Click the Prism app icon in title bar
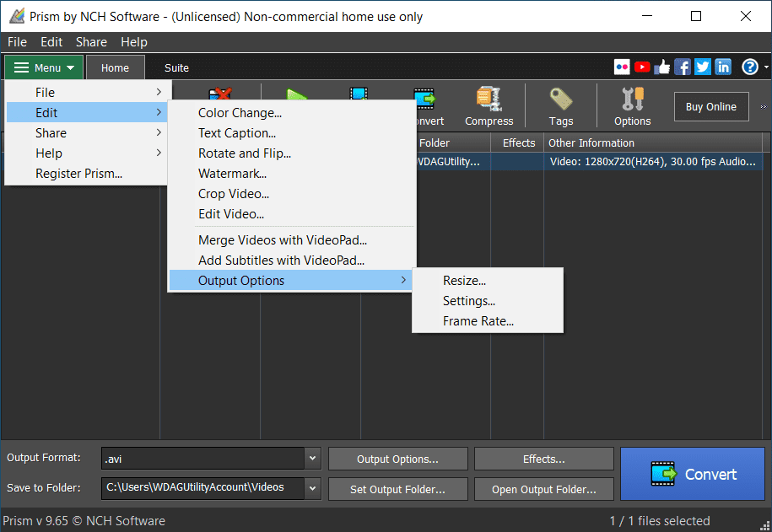Screen dimensions: 772x532 17,16
